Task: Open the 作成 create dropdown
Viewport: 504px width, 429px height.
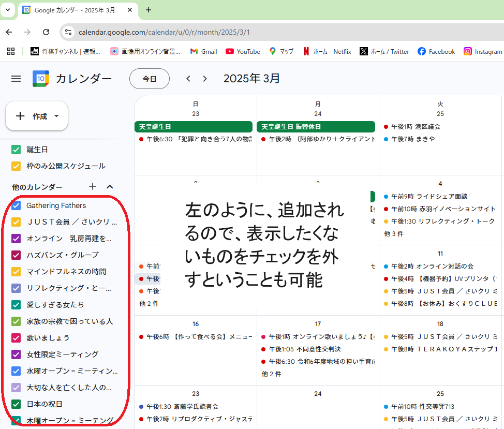Action: (37, 116)
